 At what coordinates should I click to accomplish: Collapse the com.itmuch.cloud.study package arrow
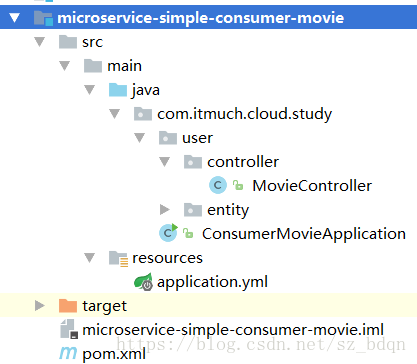coord(115,114)
